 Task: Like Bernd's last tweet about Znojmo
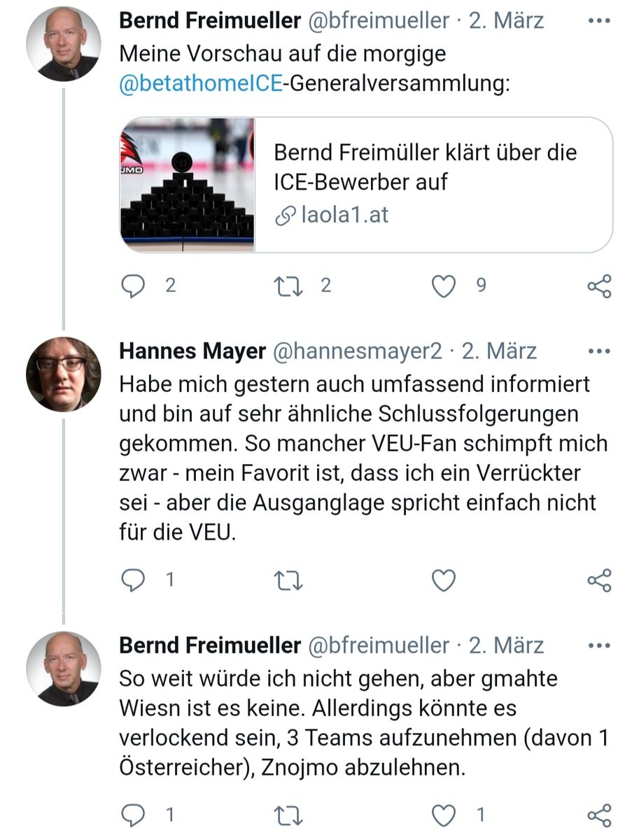click(x=443, y=815)
